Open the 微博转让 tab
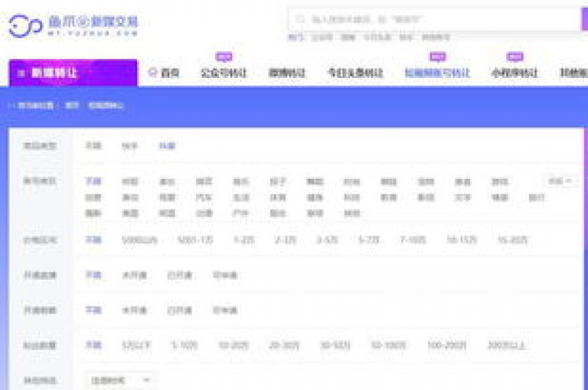This screenshot has height=390, width=588. pos(287,73)
